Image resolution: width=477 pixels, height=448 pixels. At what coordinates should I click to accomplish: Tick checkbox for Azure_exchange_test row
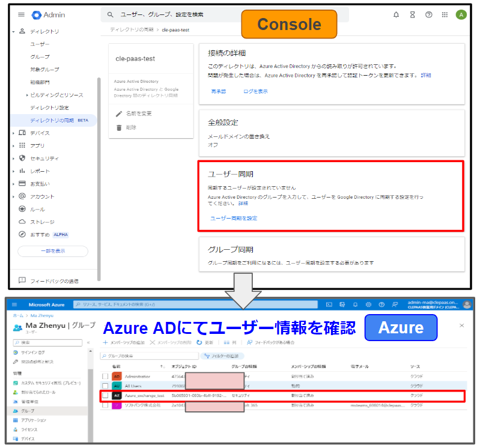pos(105,395)
